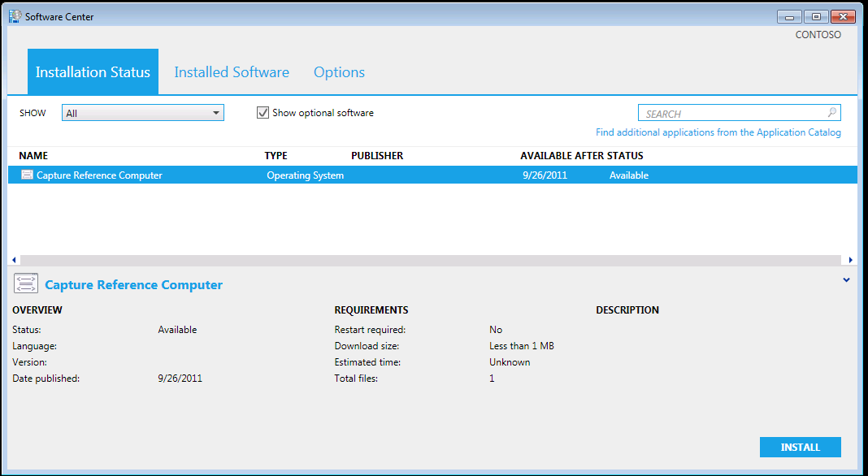Sort list by PUBLISHER column header
Viewport: 868px width, 476px height.
tap(377, 155)
